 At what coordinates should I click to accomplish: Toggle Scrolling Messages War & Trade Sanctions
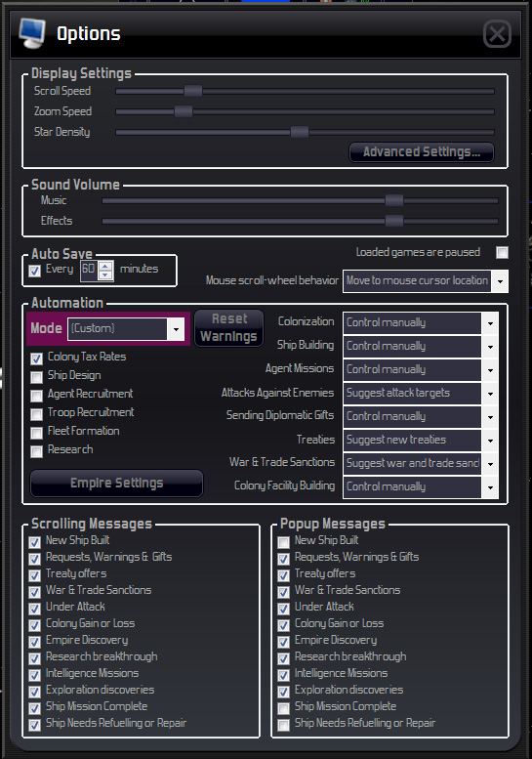[x=34, y=593]
